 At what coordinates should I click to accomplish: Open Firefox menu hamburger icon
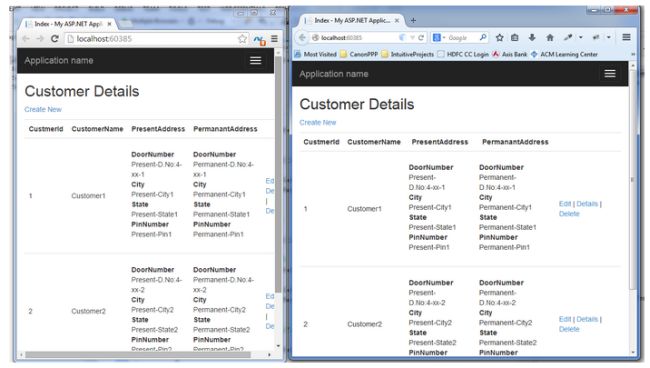point(626,37)
